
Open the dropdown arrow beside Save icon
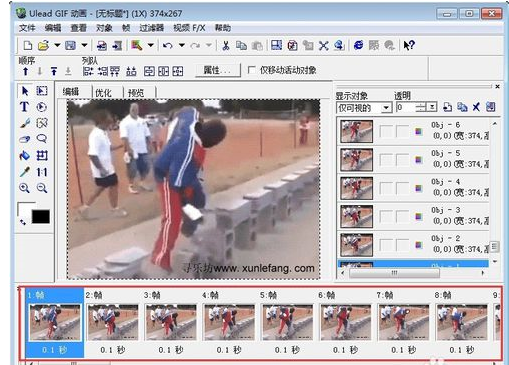pos(84,45)
